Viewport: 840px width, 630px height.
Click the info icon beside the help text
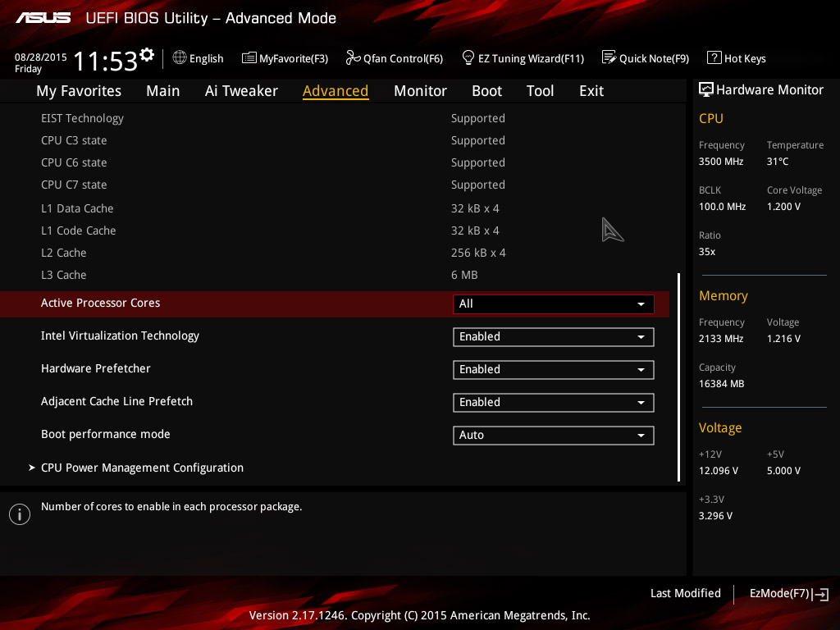[20, 514]
